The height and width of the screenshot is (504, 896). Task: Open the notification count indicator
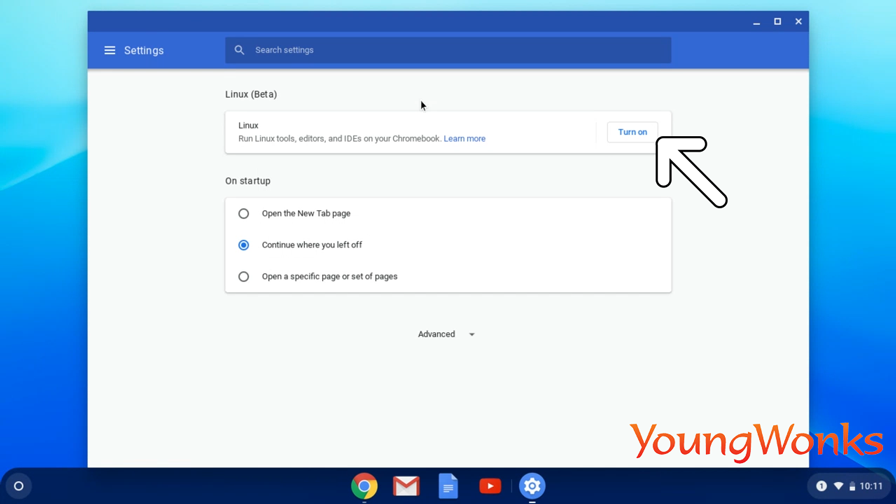coord(821,486)
